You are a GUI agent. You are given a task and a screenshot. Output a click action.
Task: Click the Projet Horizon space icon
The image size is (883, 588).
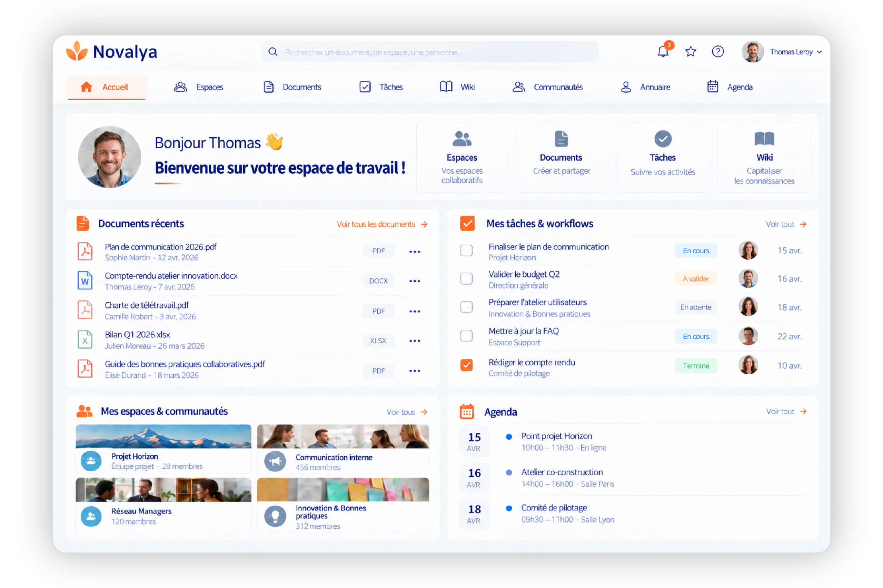point(91,461)
